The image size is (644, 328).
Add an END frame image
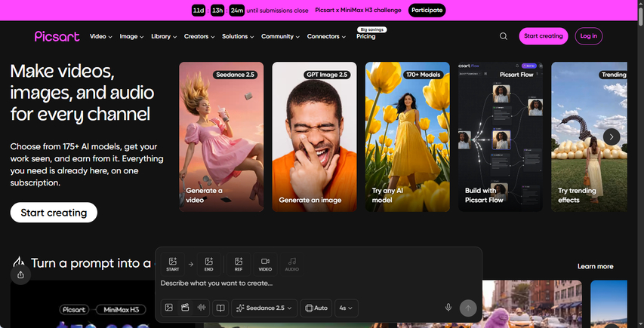[208, 265]
